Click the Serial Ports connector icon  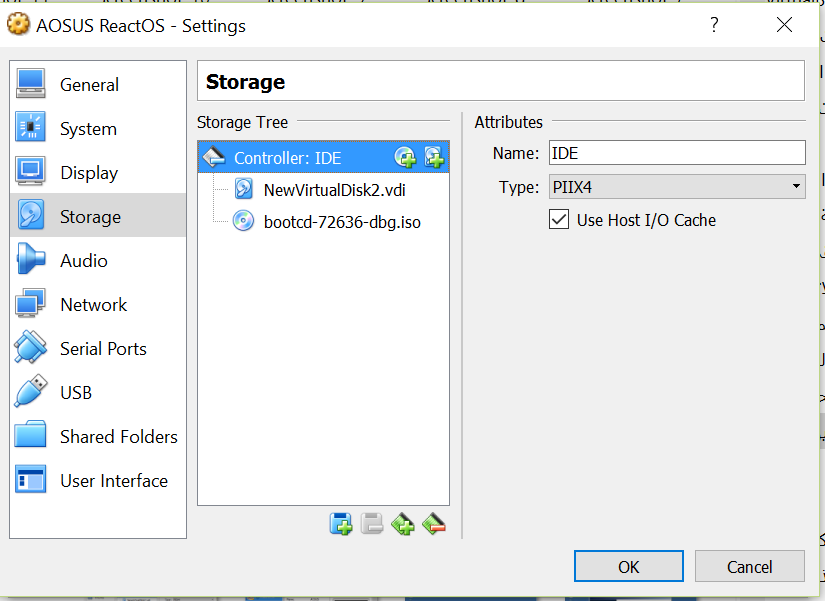tap(31, 348)
